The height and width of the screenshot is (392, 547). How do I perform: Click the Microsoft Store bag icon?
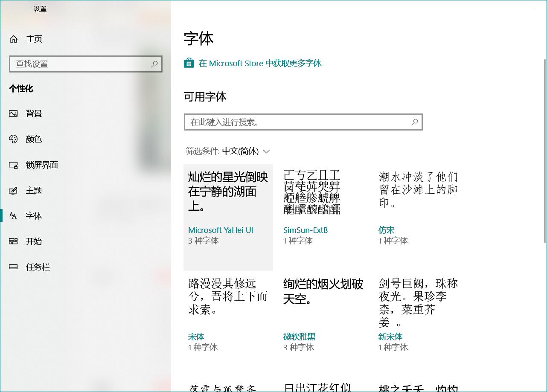click(x=189, y=63)
